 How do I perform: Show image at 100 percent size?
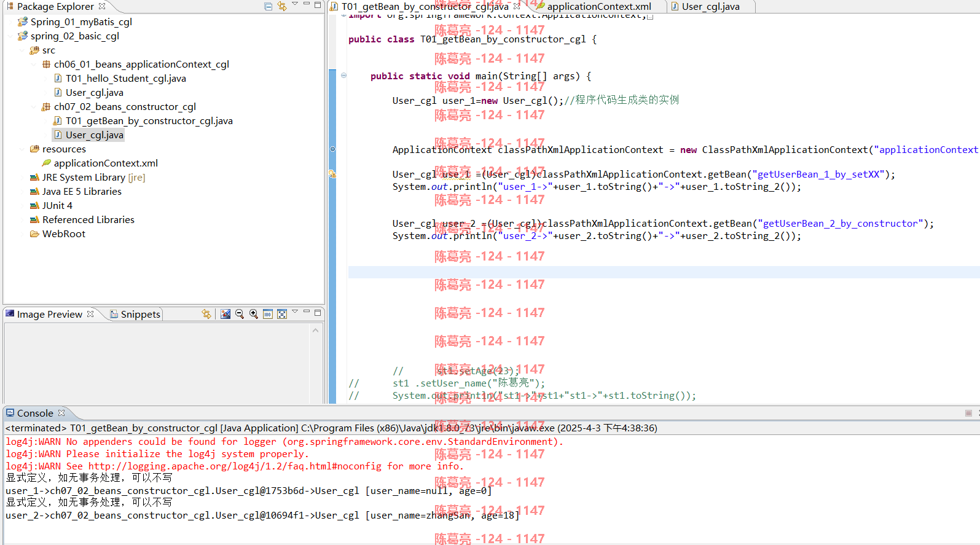tap(268, 314)
